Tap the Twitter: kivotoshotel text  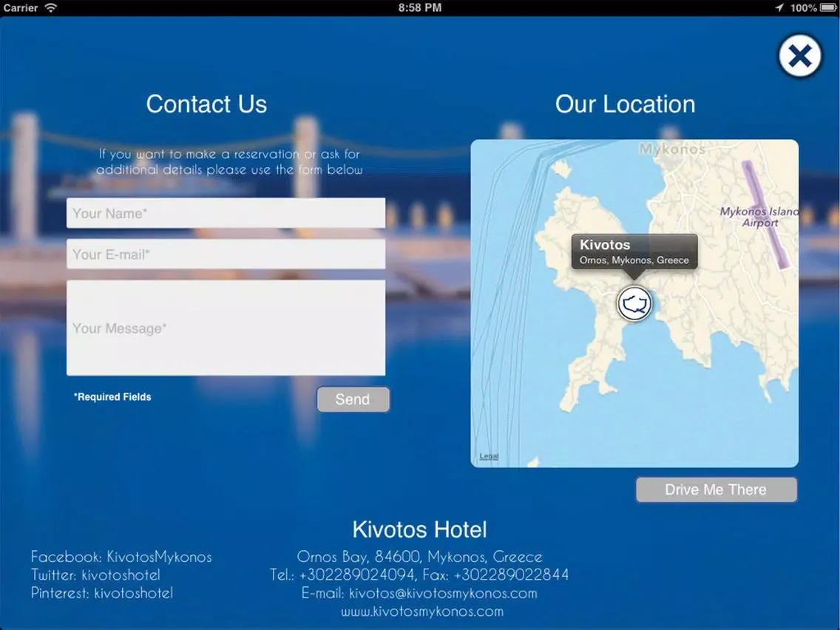[x=95, y=575]
